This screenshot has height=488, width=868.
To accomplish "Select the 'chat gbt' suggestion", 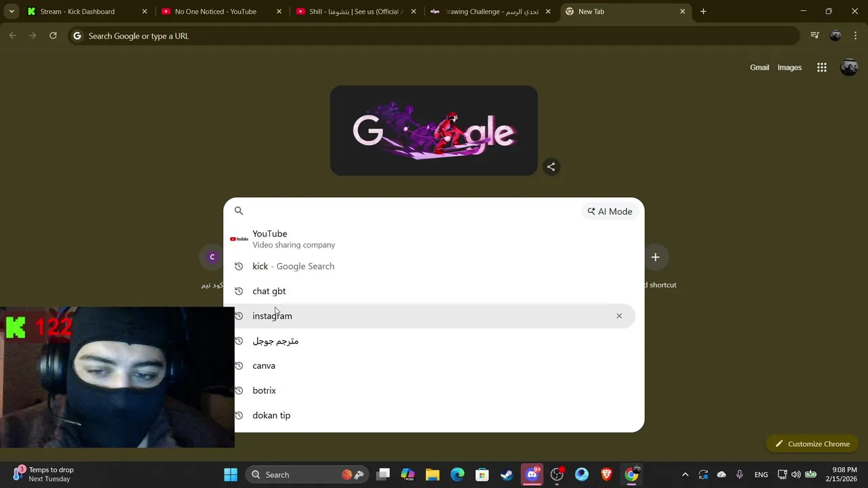I will pos(434,291).
